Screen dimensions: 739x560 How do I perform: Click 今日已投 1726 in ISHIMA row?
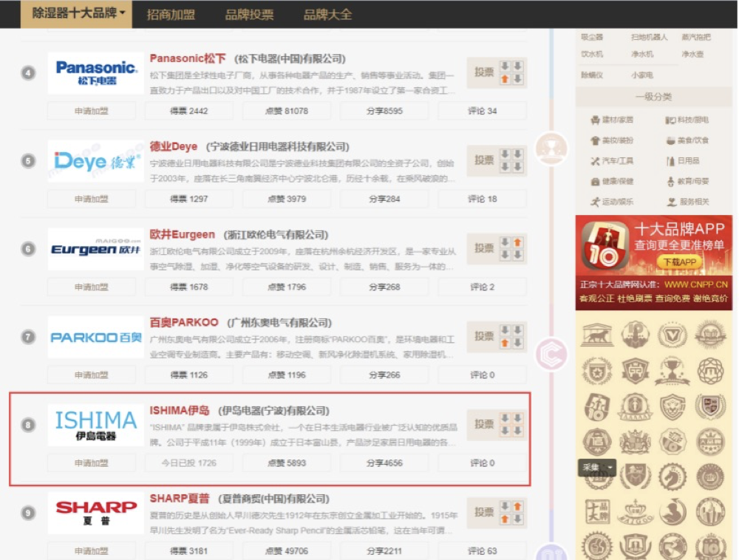189,463
